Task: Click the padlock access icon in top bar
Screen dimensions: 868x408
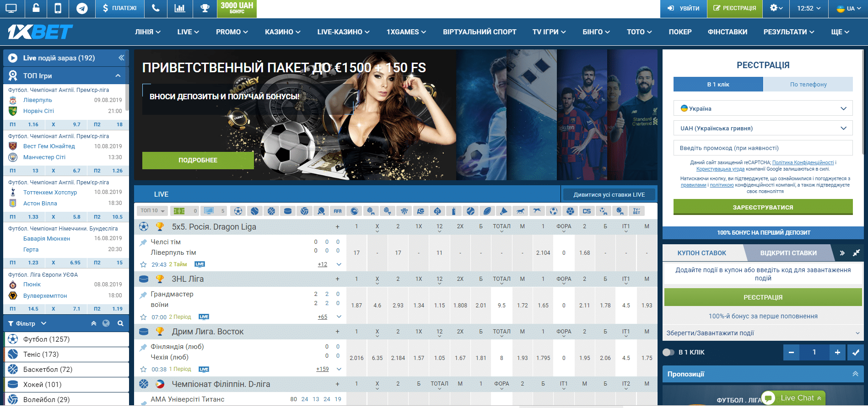Action: tap(35, 8)
